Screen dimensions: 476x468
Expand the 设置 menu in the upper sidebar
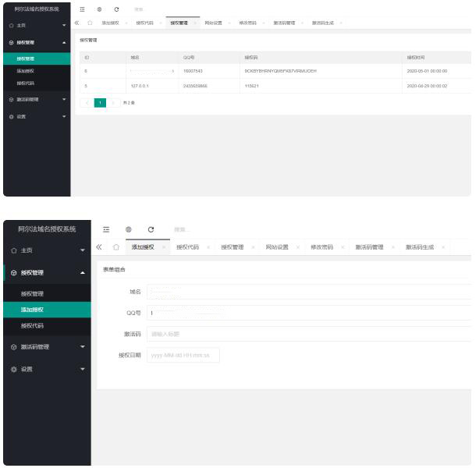pos(65,116)
